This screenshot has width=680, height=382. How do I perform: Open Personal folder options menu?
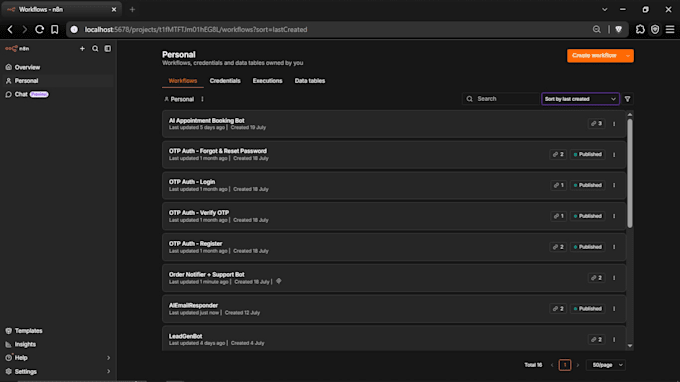pyautogui.click(x=202, y=99)
